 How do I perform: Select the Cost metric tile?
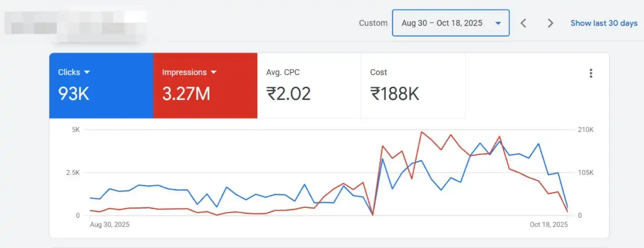pos(412,86)
